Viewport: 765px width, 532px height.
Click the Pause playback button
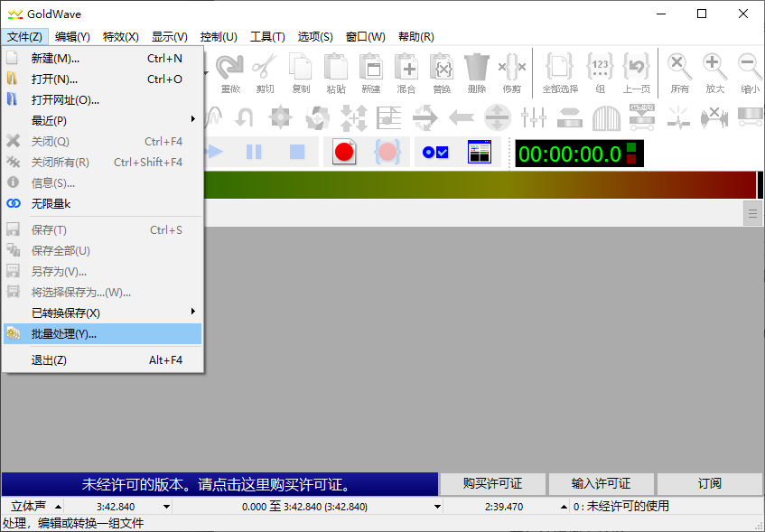click(255, 153)
